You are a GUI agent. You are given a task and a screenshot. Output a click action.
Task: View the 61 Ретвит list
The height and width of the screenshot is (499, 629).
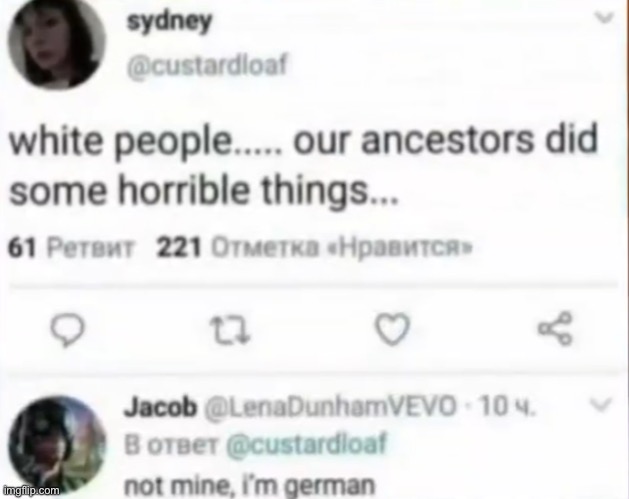tap(71, 248)
